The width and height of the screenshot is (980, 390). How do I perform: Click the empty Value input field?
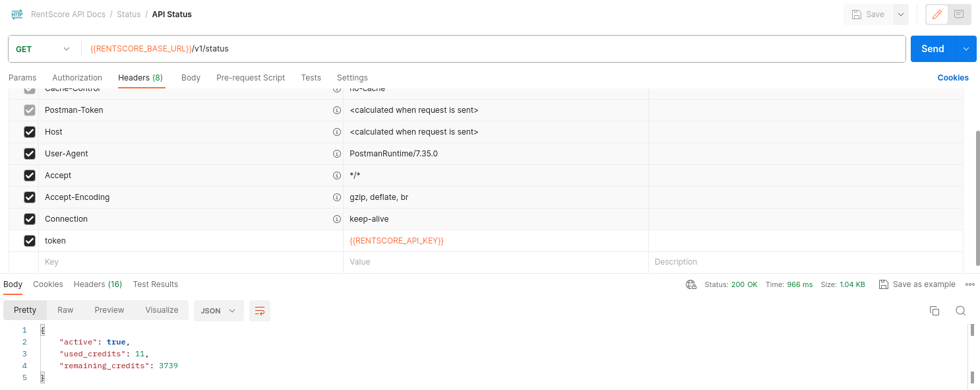pos(496,263)
